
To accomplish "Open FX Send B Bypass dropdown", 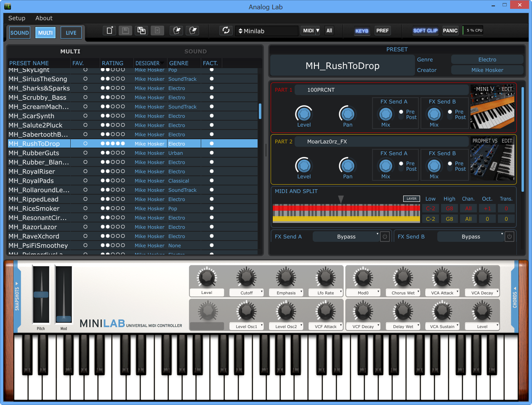I will tap(471, 237).
